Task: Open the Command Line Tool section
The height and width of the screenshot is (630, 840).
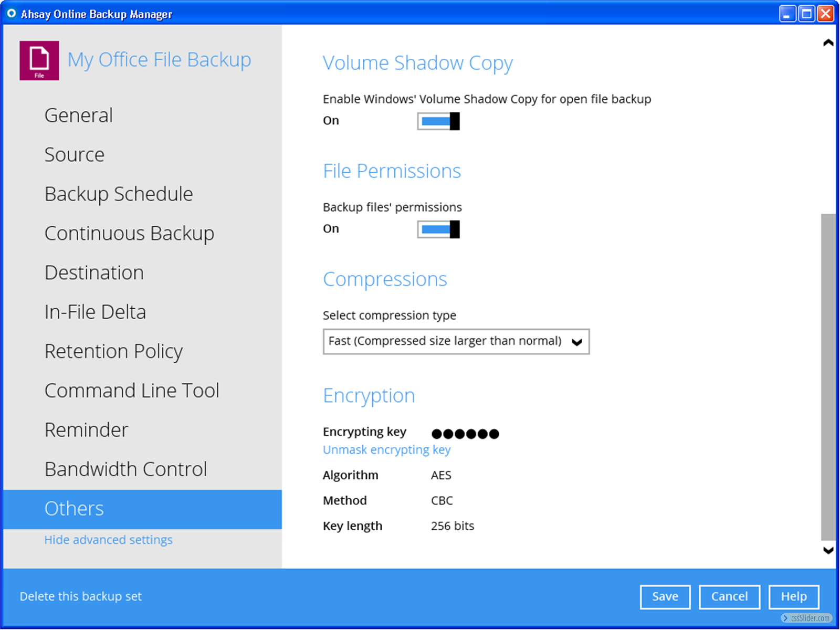Action: tap(132, 391)
